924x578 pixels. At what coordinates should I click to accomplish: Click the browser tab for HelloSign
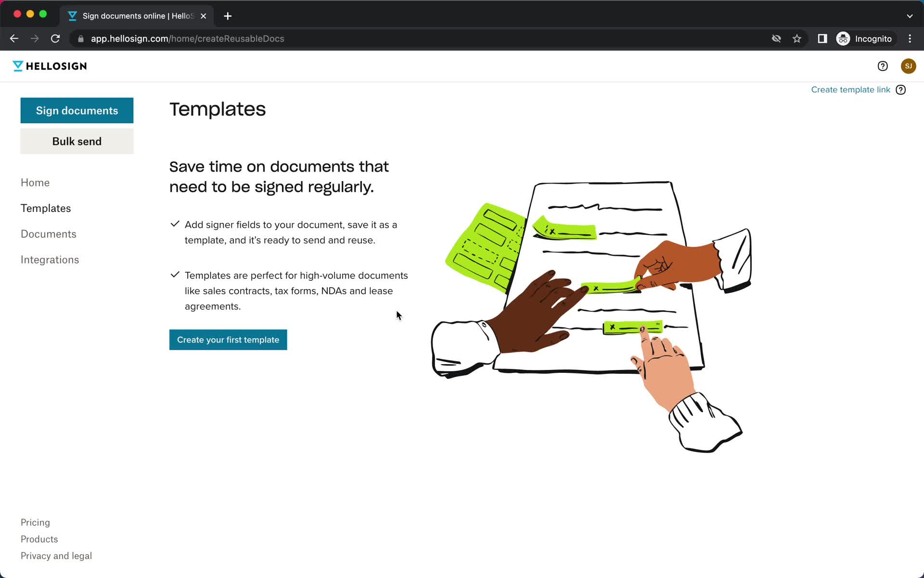[136, 16]
